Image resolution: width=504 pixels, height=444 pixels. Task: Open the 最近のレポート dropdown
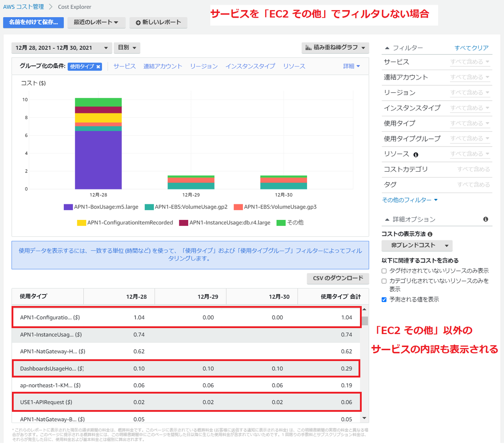pos(96,22)
